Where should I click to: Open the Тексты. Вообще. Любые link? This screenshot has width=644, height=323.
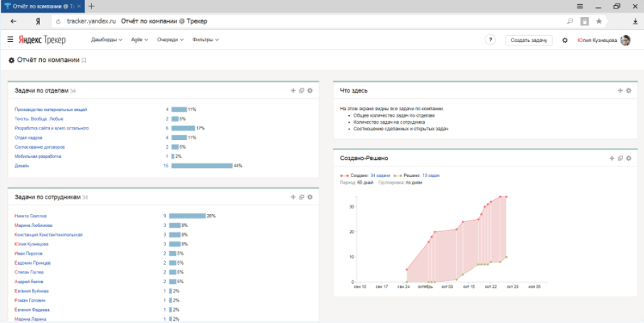coord(39,119)
